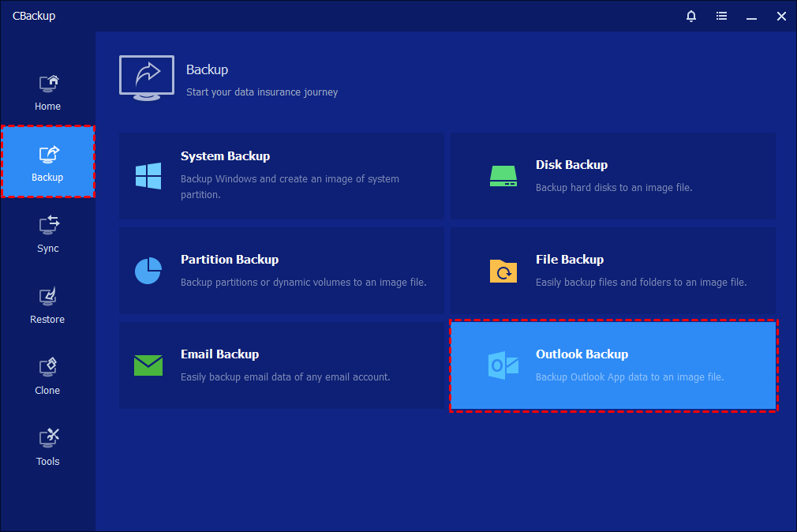
Task: Switch to Restore in the sidebar
Action: click(x=47, y=305)
